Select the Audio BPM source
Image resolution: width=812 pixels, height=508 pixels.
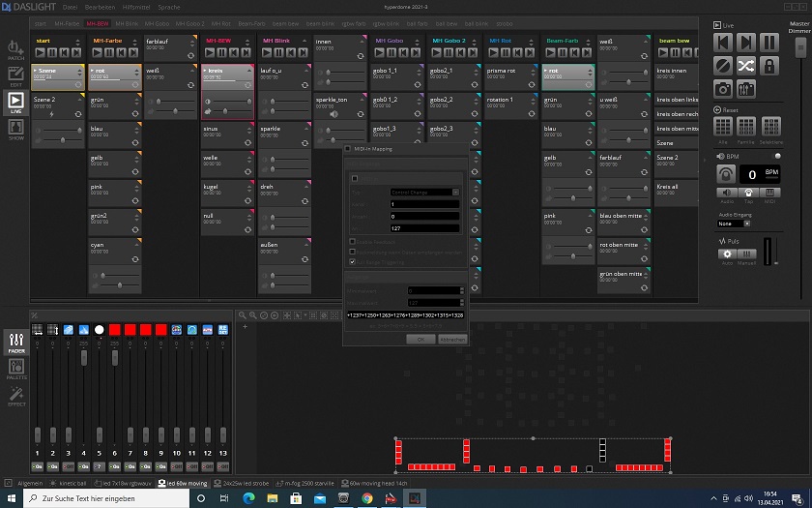point(727,193)
